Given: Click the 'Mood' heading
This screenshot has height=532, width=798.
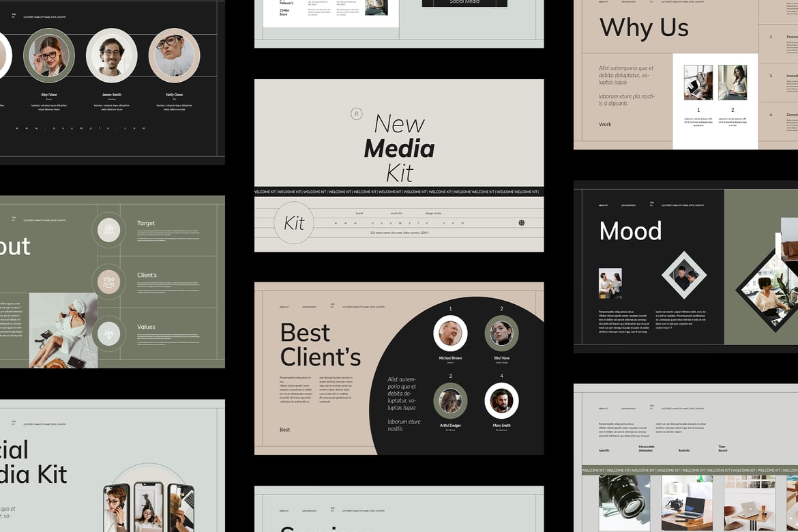Looking at the screenshot, I should (631, 231).
